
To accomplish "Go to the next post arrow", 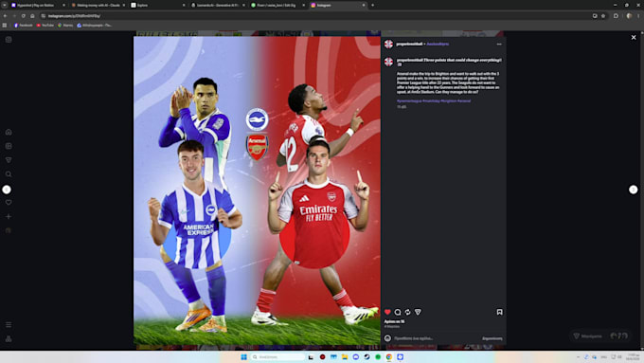I will (634, 190).
